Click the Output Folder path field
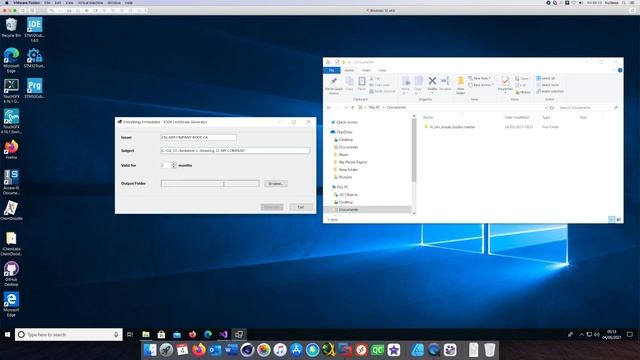Screen dimensions: 640x360 tap(210, 184)
